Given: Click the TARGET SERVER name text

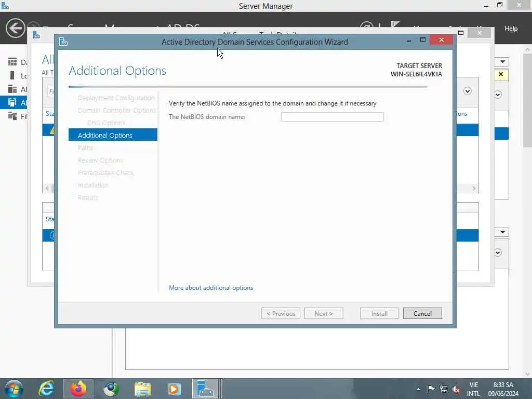Looking at the screenshot, I should [416, 74].
